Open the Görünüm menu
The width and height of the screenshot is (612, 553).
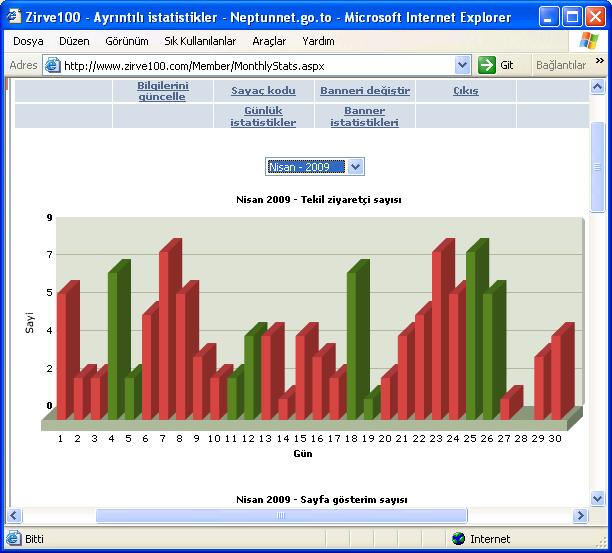[127, 41]
